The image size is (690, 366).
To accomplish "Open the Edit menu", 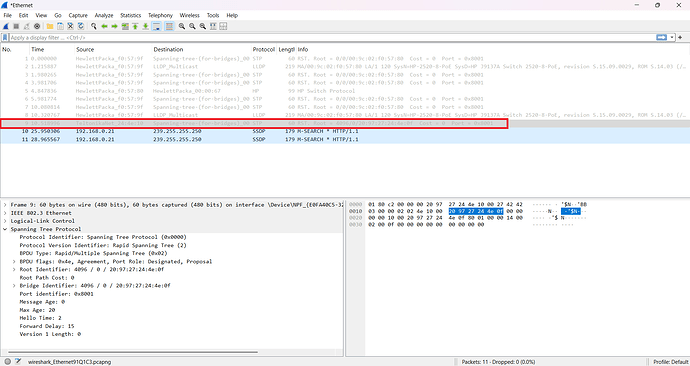I will (23, 15).
